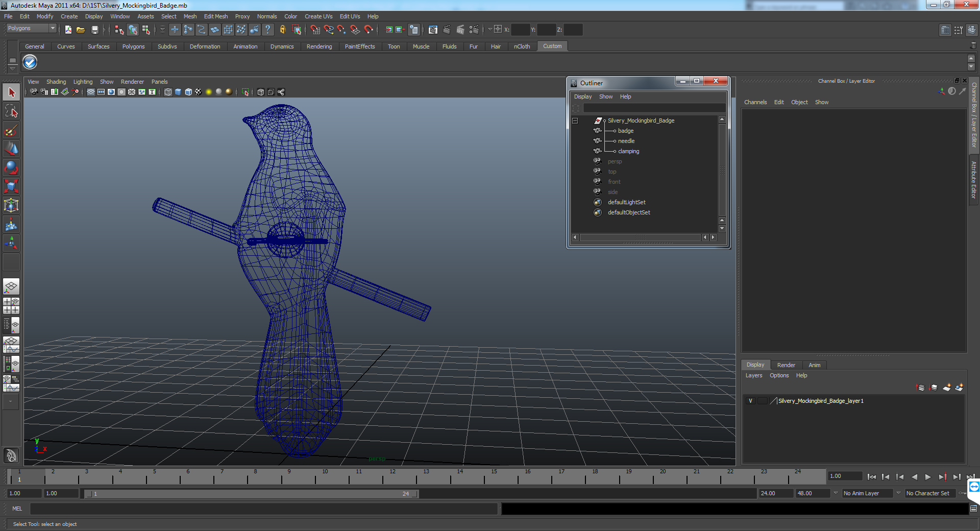Choose the Rotate tool sphere icon
Viewport: 980px width, 531px height.
coord(11,167)
